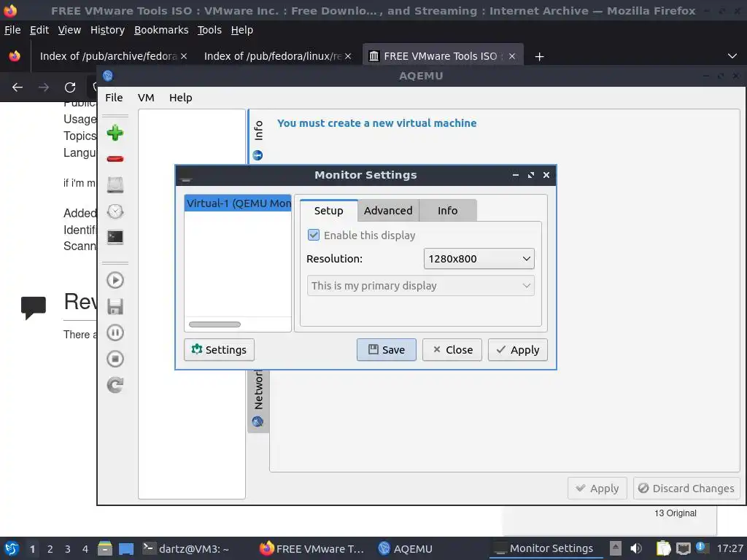Click Apply in Monitor Settings dialog
This screenshot has height=560, width=747.
(x=517, y=349)
